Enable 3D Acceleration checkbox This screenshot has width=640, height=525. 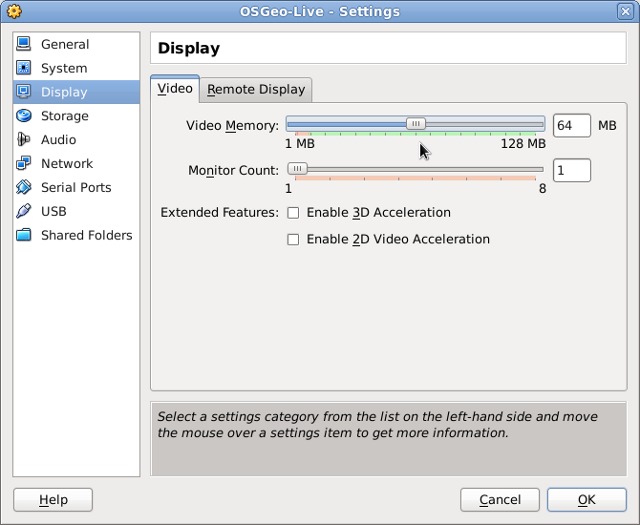point(293,213)
